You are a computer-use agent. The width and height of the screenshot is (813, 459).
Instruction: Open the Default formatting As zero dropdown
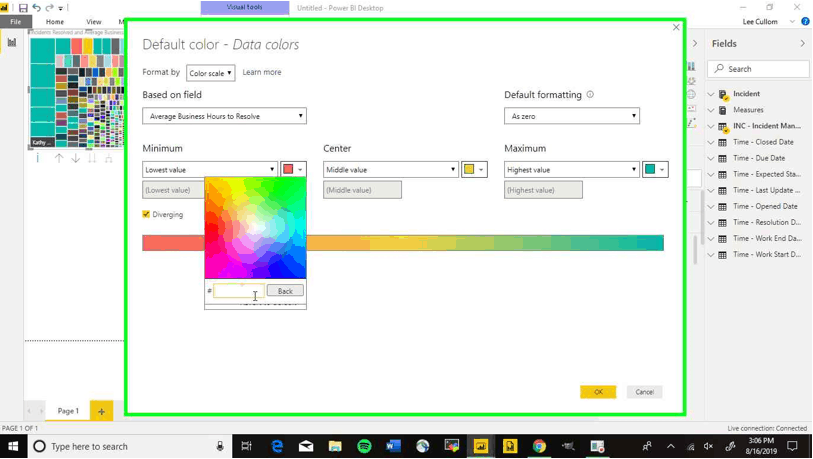pyautogui.click(x=572, y=116)
